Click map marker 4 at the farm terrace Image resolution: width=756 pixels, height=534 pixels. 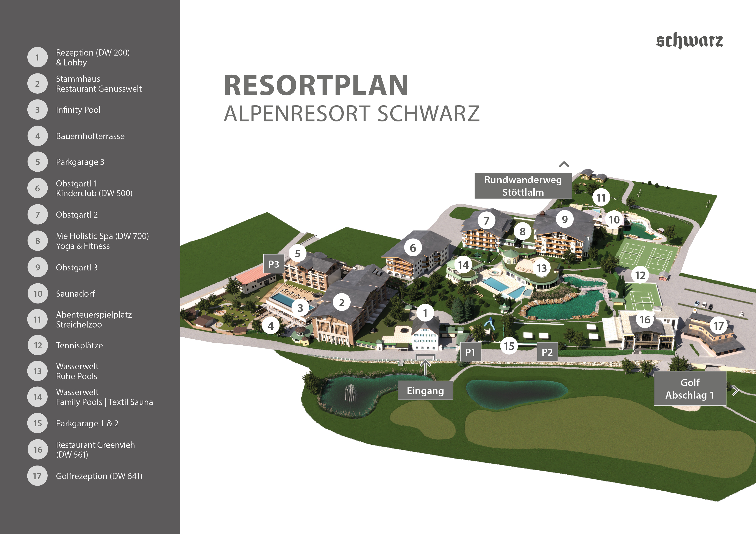(271, 326)
